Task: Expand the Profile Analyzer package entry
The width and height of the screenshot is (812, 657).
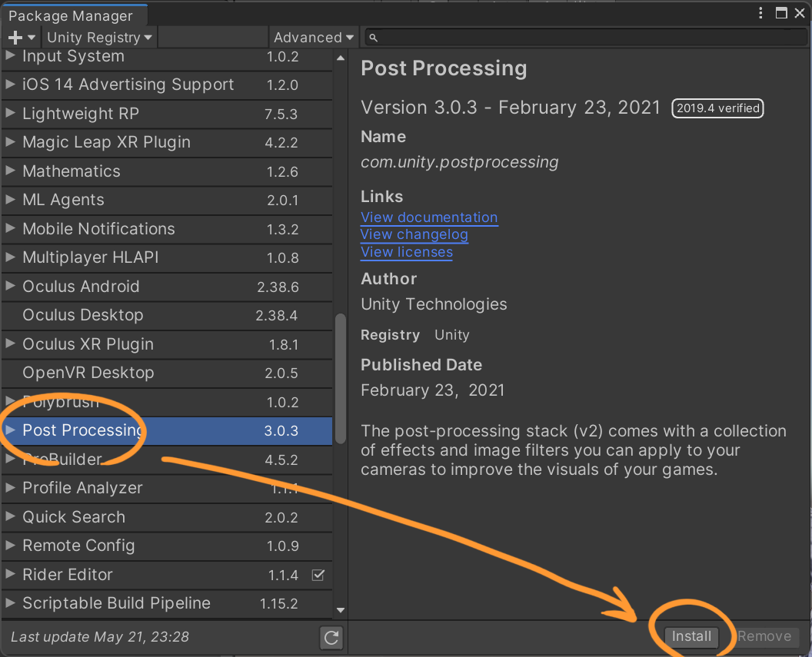Action: (x=10, y=487)
